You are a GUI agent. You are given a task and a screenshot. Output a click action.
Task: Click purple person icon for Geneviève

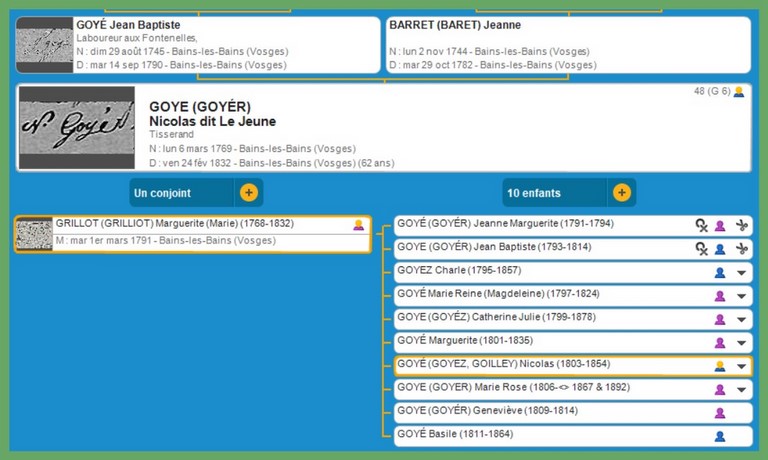tap(719, 412)
